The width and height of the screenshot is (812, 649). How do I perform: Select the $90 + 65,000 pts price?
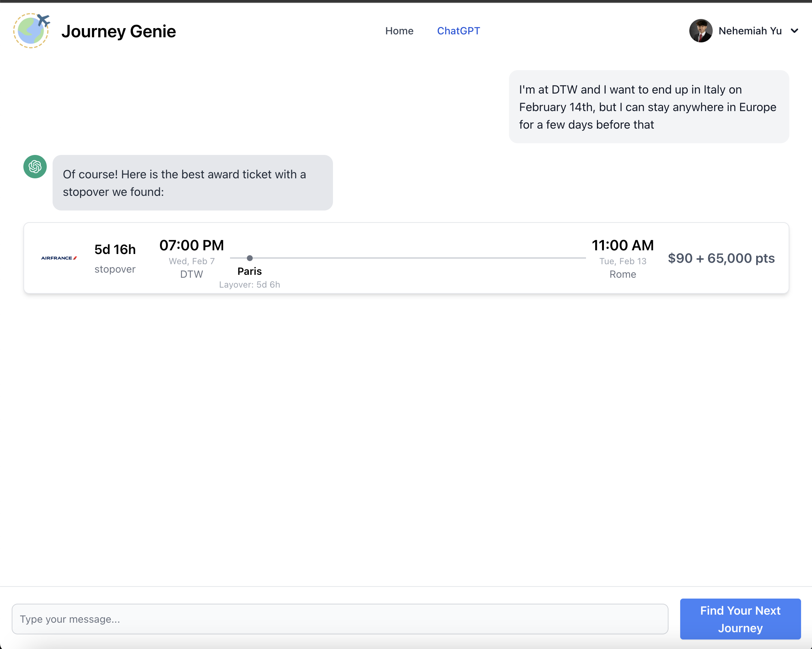(721, 258)
